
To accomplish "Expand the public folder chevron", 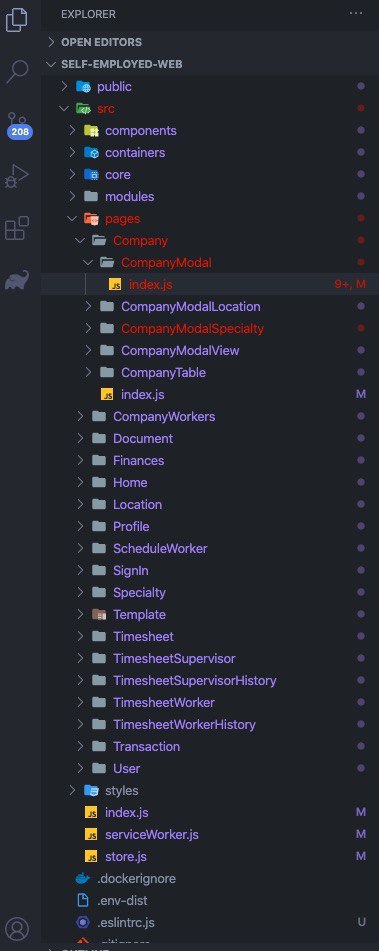I will 65,87.
